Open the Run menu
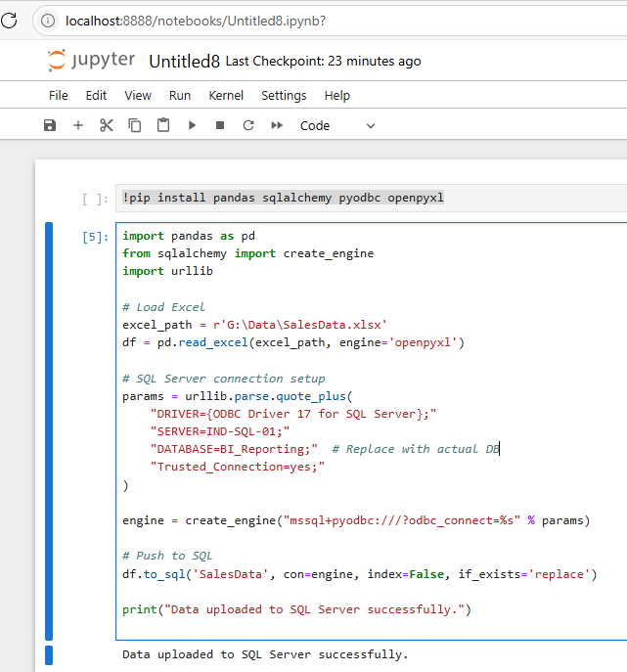Viewport: 627px width, 672px height. [x=180, y=95]
